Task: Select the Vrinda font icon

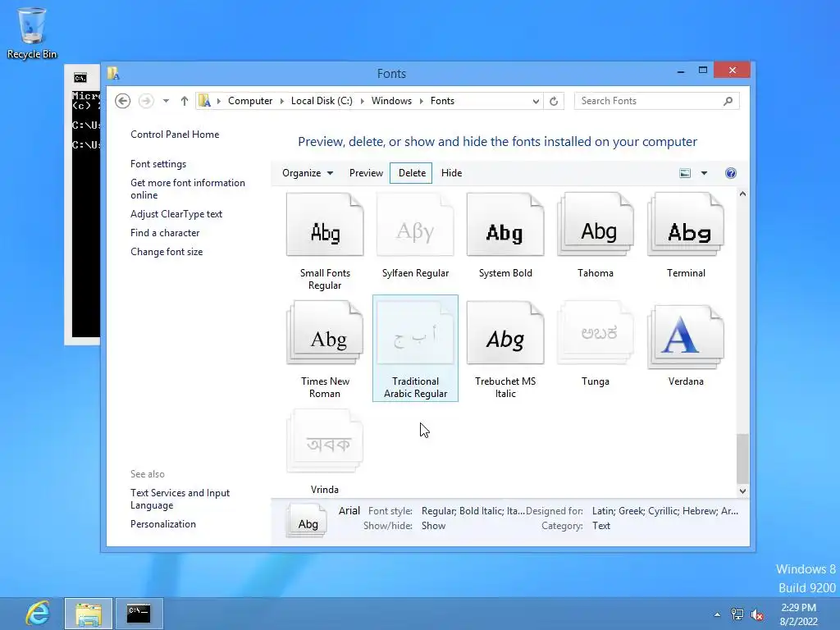Action: 325,441
